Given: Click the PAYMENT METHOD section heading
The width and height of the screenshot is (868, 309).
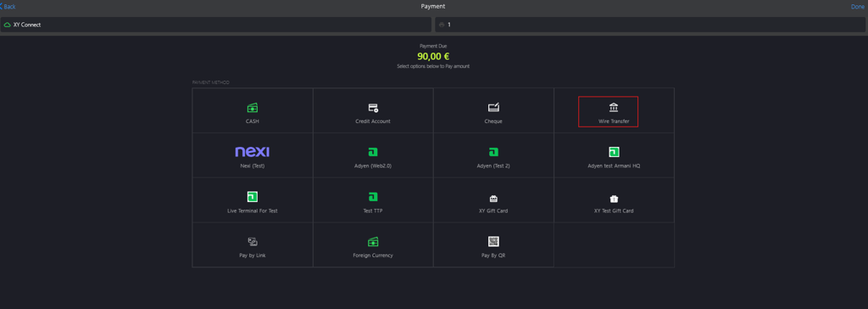Looking at the screenshot, I should click(211, 82).
